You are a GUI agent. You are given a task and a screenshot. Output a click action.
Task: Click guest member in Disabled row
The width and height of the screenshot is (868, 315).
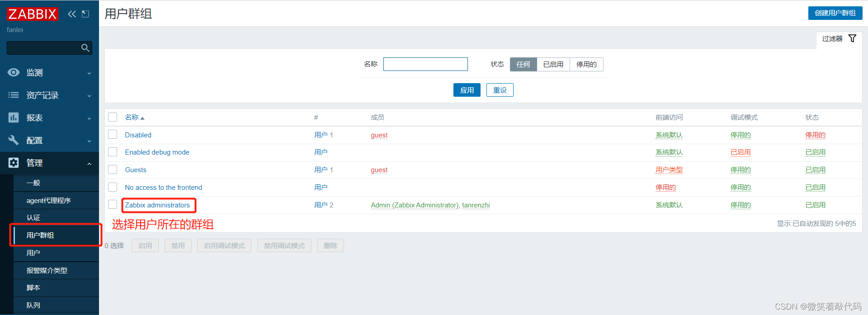pyautogui.click(x=379, y=135)
